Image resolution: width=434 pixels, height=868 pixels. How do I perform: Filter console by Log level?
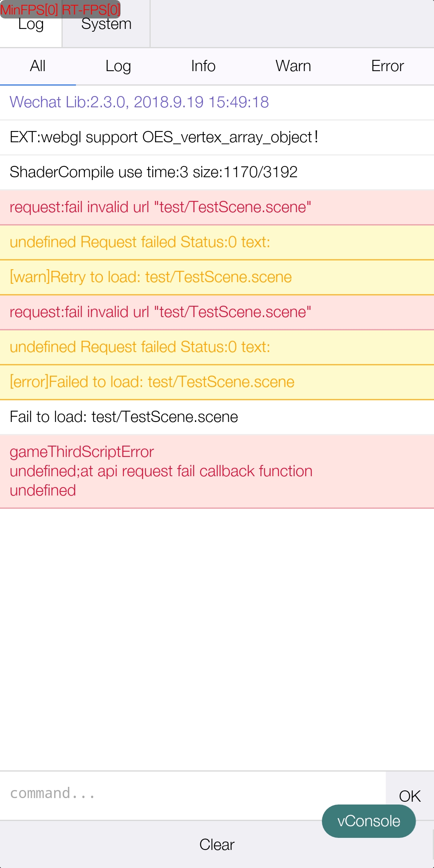click(x=118, y=66)
